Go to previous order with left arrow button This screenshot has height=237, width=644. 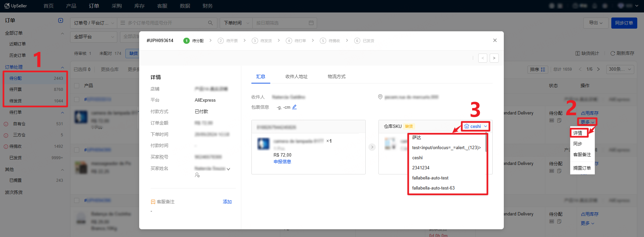[483, 58]
